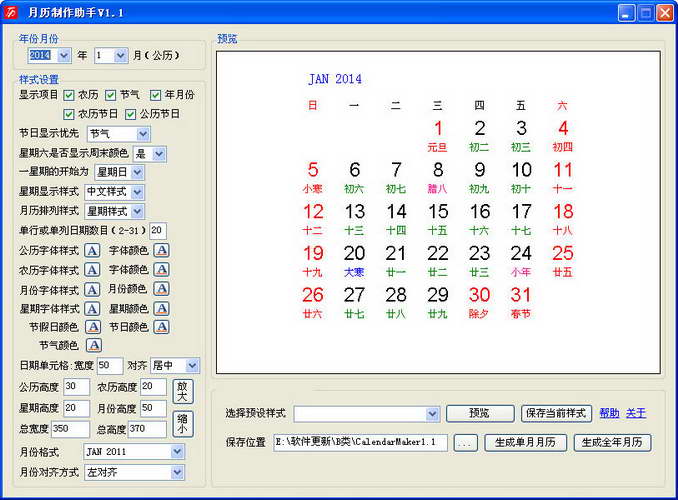Viewport: 678px width, 500px height.
Task: Open the 帮助 link
Action: pos(609,413)
